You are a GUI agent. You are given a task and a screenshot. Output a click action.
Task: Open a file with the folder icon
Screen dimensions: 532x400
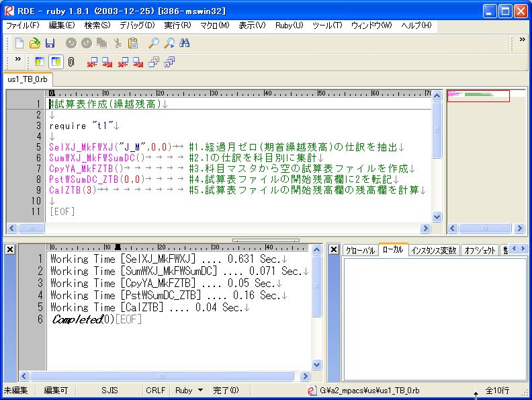35,43
